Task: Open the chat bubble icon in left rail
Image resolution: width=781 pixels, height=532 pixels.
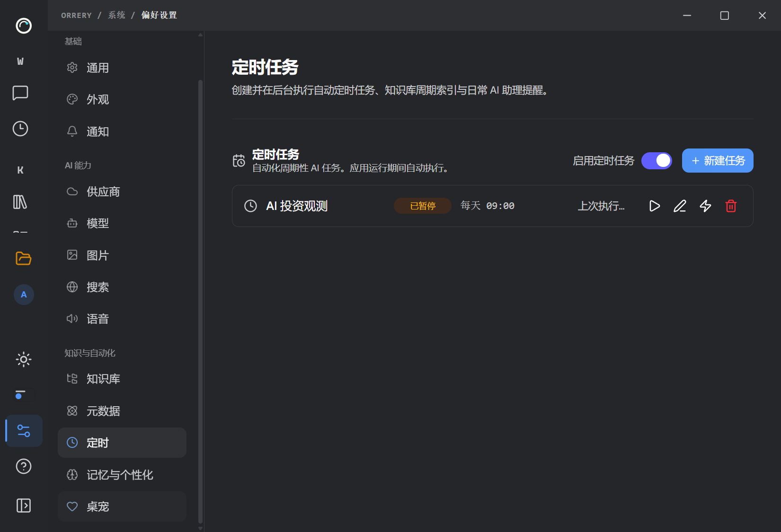Action: (x=20, y=93)
